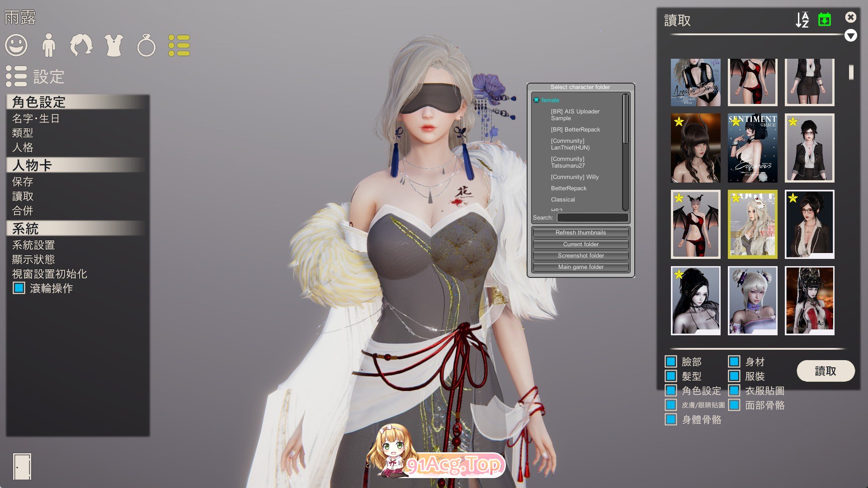The height and width of the screenshot is (488, 868).
Task: Open the clothing shirt icon
Action: coord(113,45)
